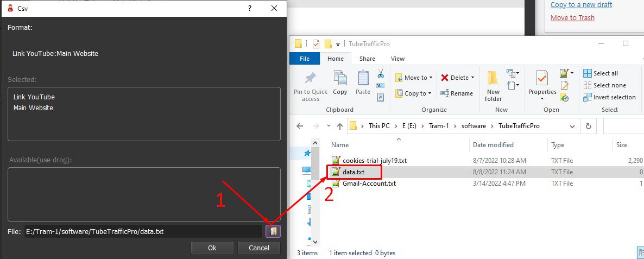This screenshot has width=644, height=259.
Task: Click This PC monitor icon in navigation pane
Action: click(x=307, y=170)
